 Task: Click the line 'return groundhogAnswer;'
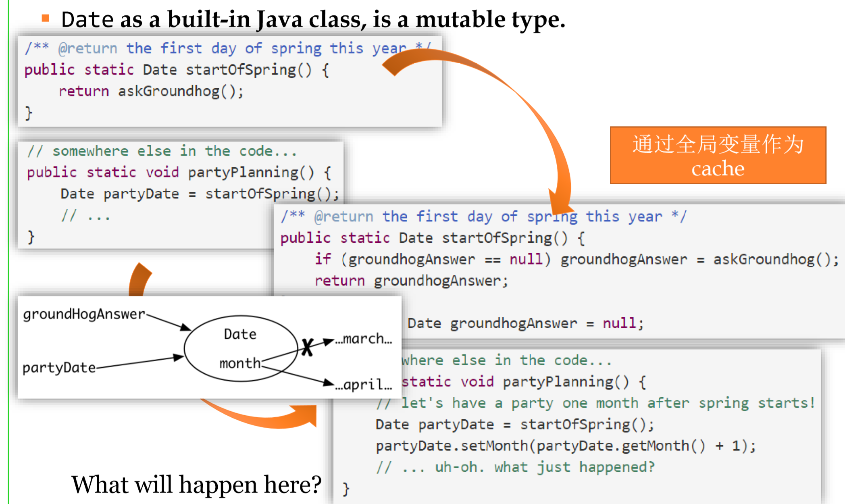412,281
